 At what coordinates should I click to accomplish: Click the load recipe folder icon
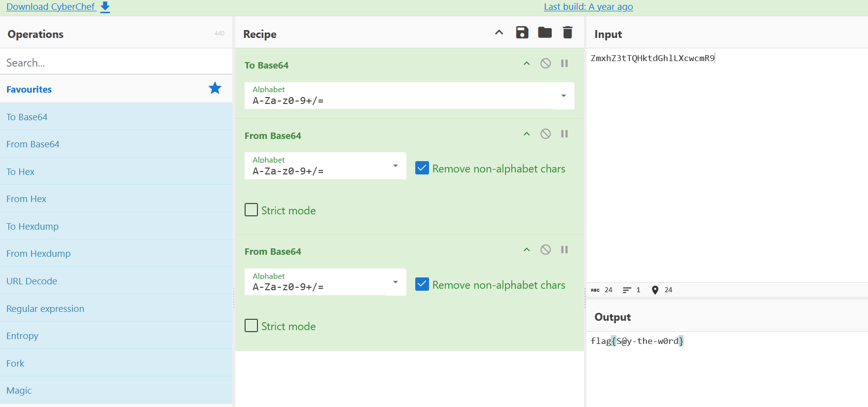point(544,33)
